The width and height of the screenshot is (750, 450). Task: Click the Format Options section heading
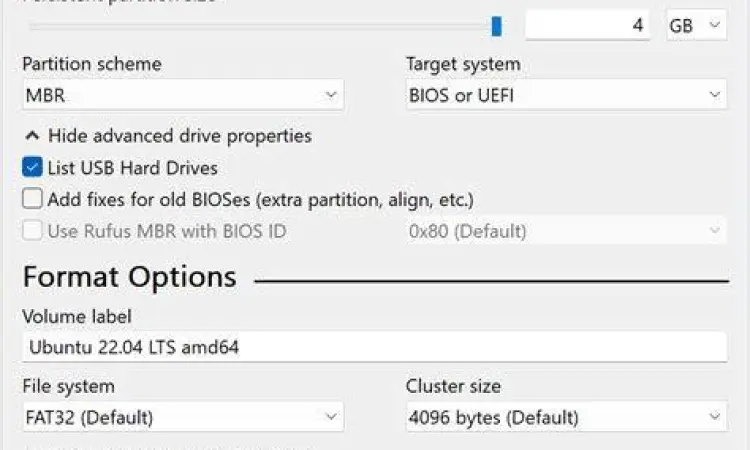[x=129, y=277]
